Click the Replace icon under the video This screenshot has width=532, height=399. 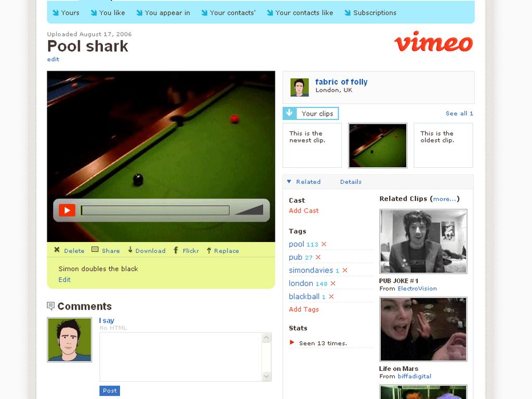pos(209,250)
